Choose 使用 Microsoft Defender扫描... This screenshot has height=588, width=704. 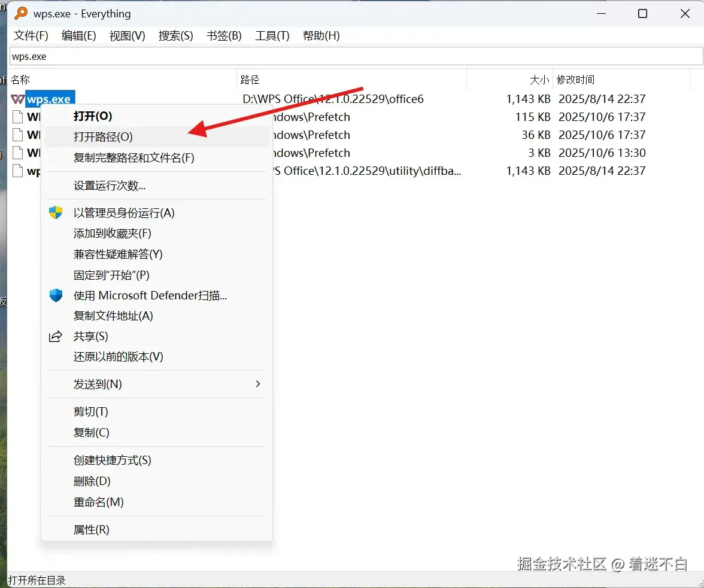click(157, 295)
